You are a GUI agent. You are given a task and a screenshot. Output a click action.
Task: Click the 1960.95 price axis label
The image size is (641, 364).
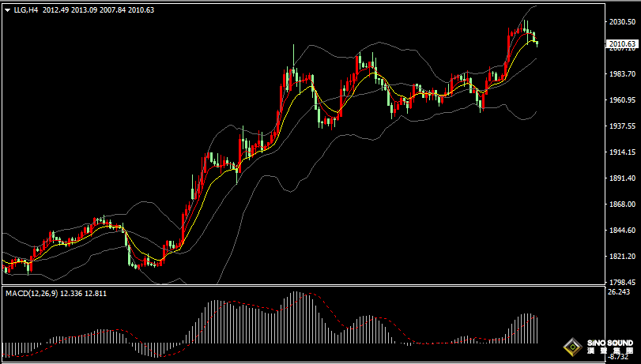tap(623, 100)
